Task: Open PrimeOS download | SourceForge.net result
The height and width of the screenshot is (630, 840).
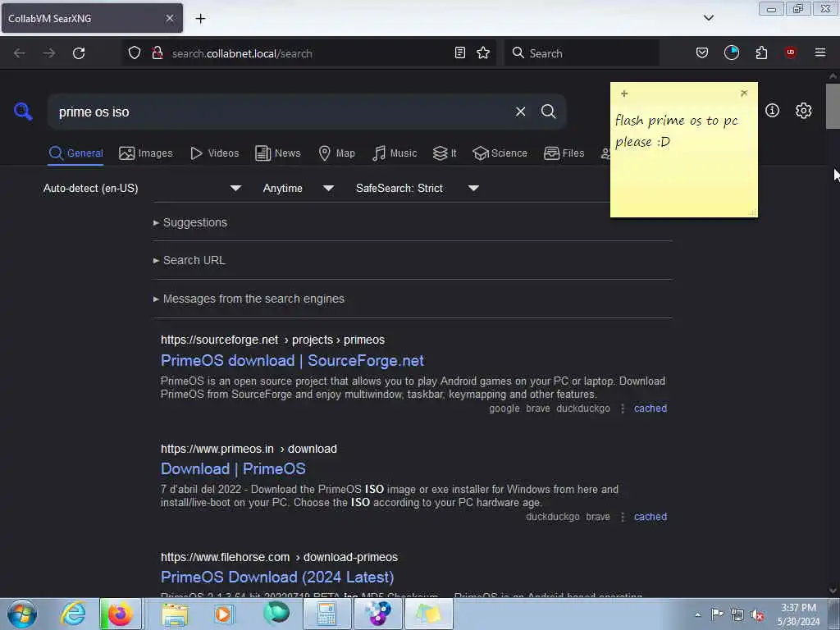Action: click(x=292, y=361)
